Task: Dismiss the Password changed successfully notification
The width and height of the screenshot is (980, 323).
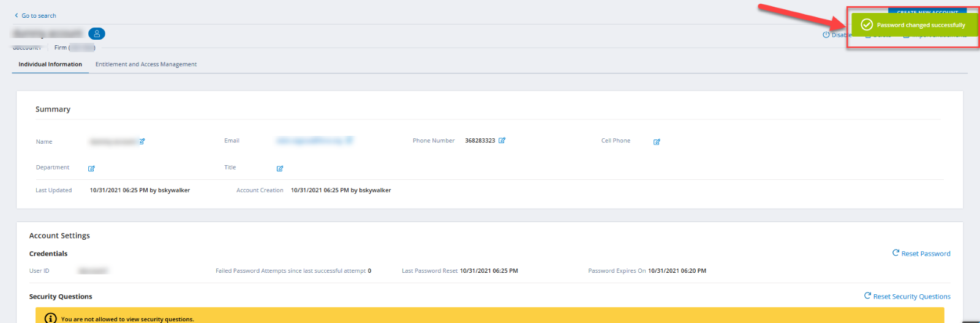Action: [x=914, y=25]
